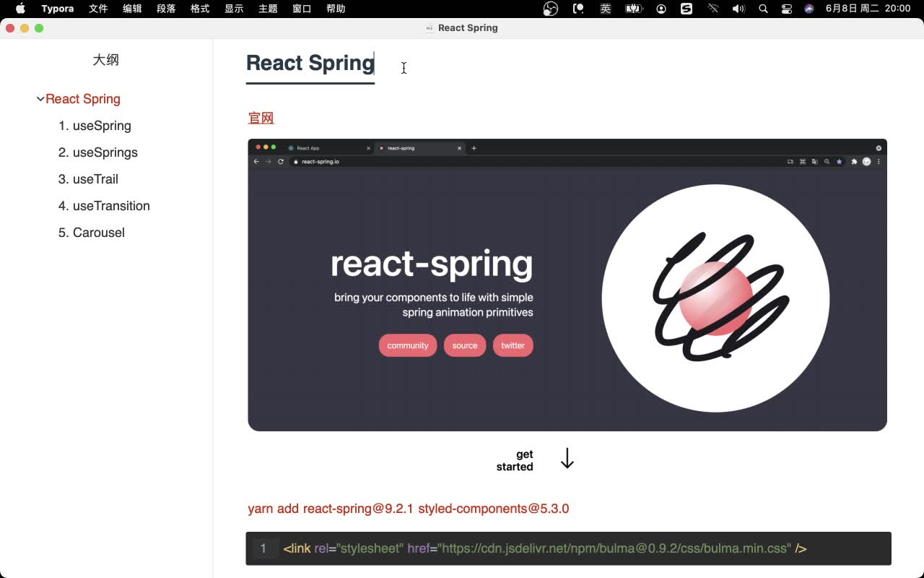Open the 段落 menu
This screenshot has width=924, height=578.
coord(166,9)
